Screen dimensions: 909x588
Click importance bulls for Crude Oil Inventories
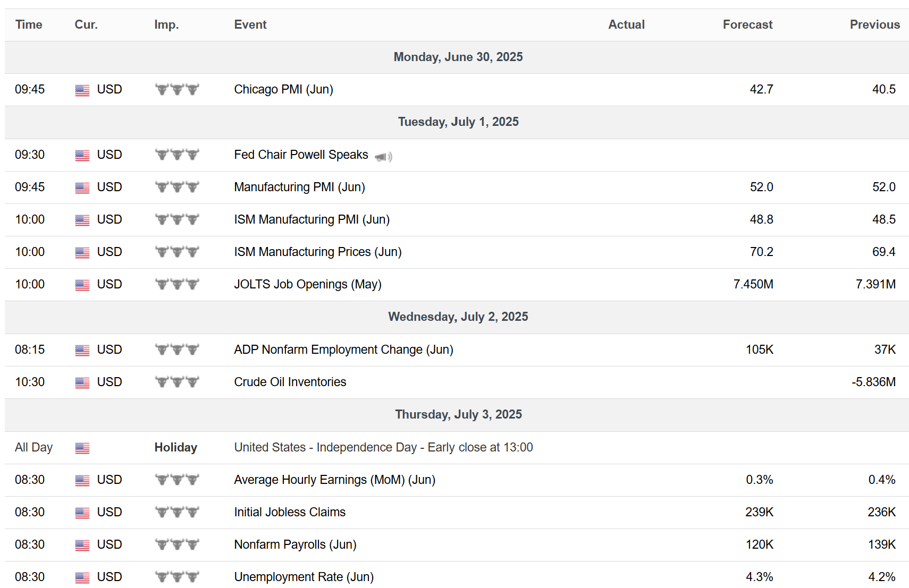pyautogui.click(x=177, y=382)
